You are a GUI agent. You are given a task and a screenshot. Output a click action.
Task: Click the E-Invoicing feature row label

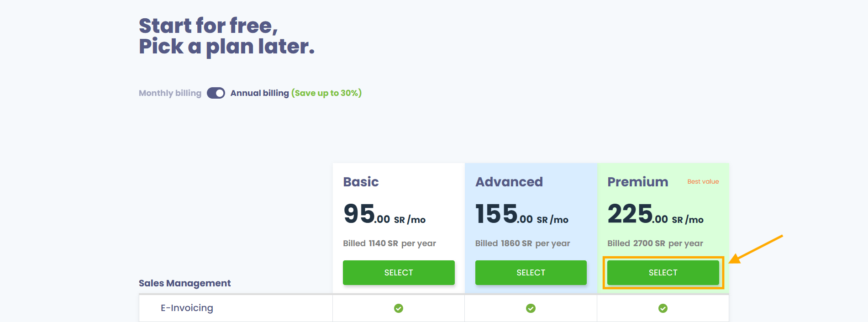(187, 308)
